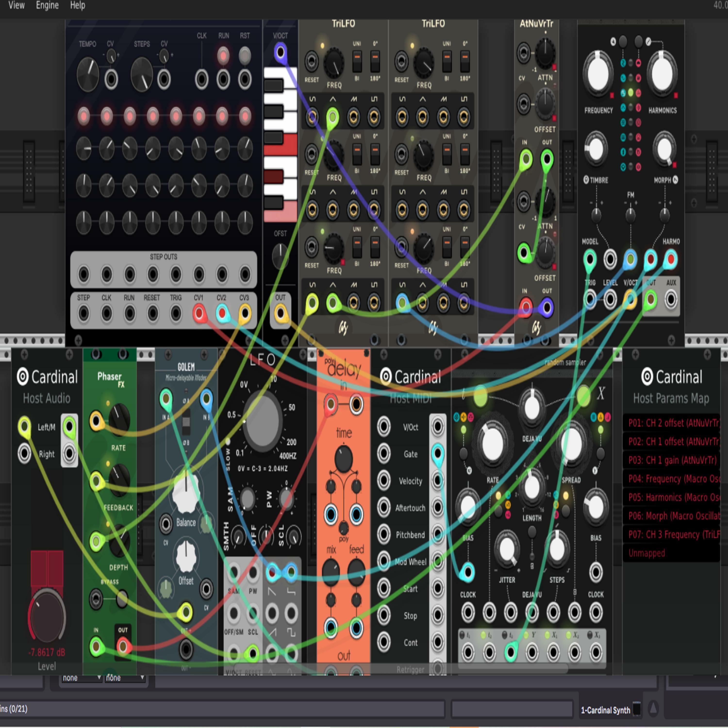The height and width of the screenshot is (728, 728).
Task: Click the Macro Oscillator MODEL input jack
Action: point(590,259)
